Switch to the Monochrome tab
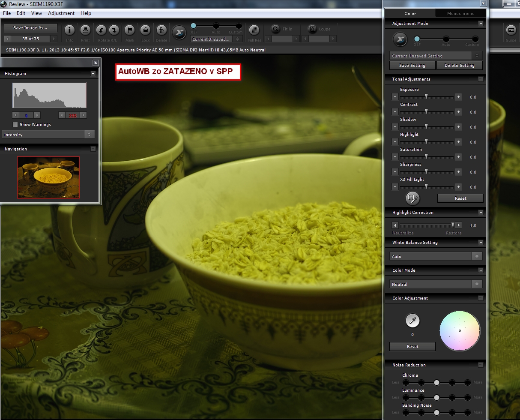The height and width of the screenshot is (420, 520). tap(460, 13)
